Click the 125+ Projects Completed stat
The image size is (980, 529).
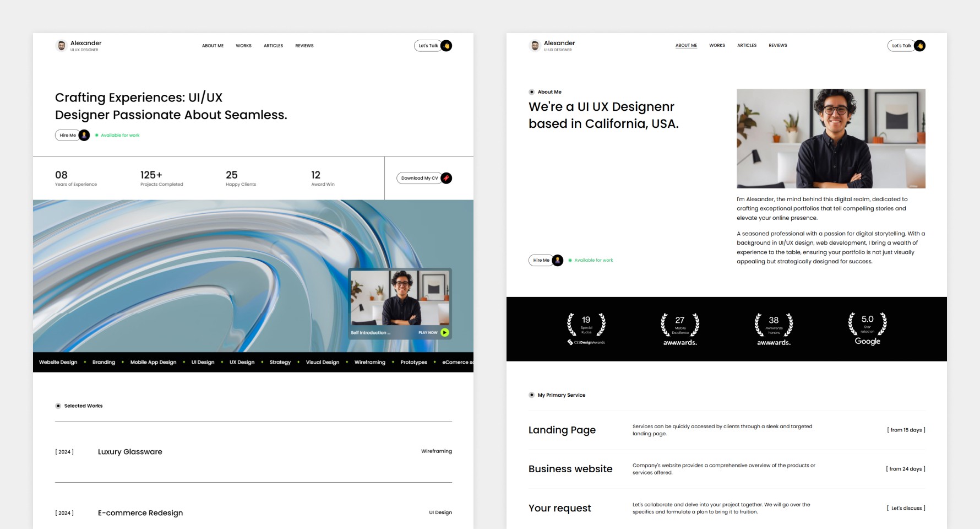161,178
